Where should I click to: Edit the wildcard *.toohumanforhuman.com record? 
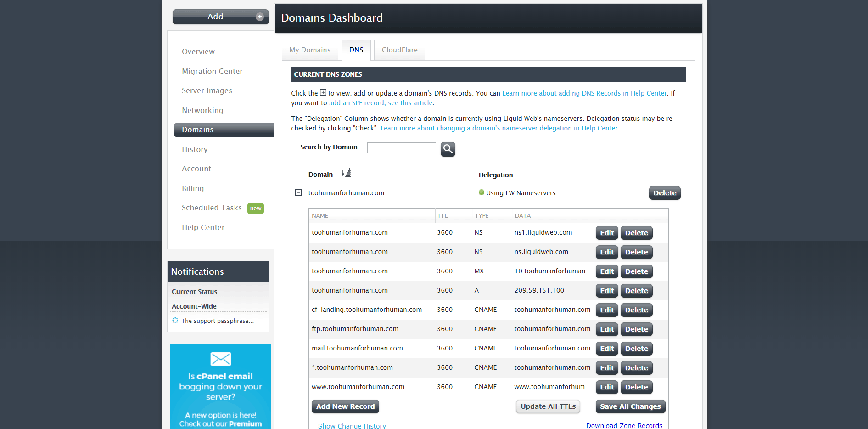pos(607,368)
